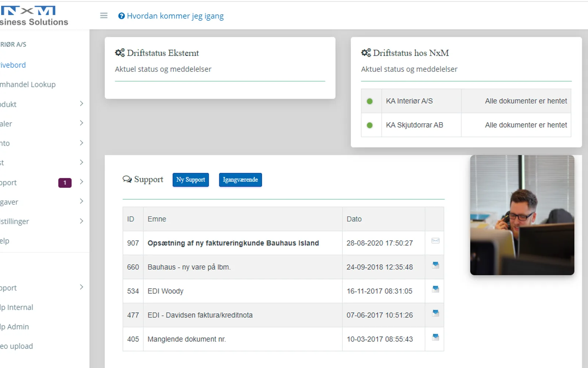588x368 pixels.
Task: Open envelope icon for ticket 534
Action: (435, 289)
